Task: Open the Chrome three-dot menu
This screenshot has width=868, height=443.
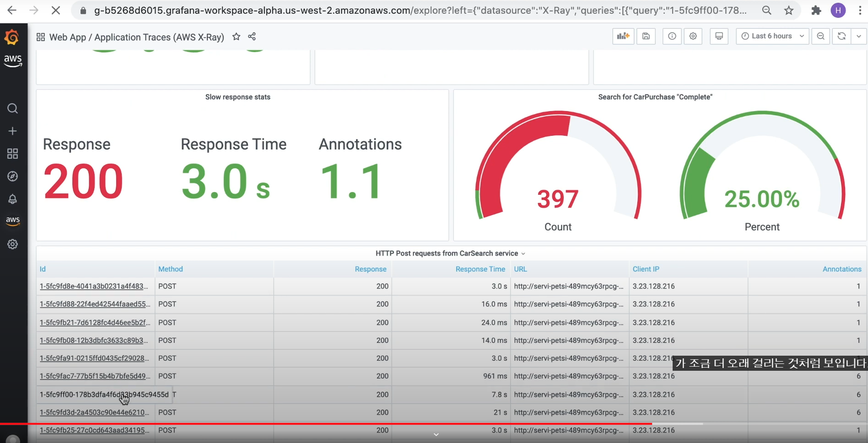Action: tap(860, 10)
